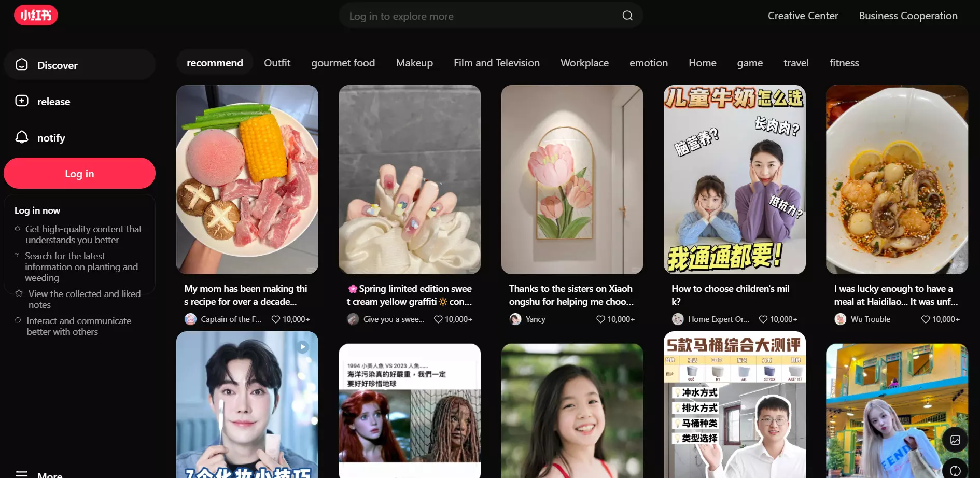Expand the More hamburger menu

click(22, 474)
